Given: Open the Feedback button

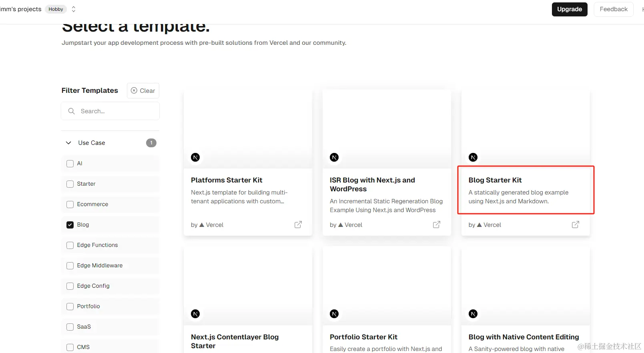Looking at the screenshot, I should 614,9.
